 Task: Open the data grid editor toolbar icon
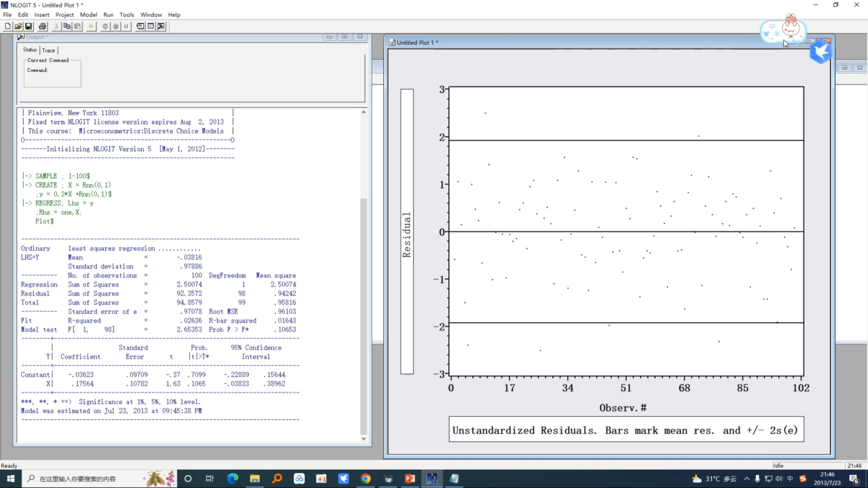coord(151,26)
